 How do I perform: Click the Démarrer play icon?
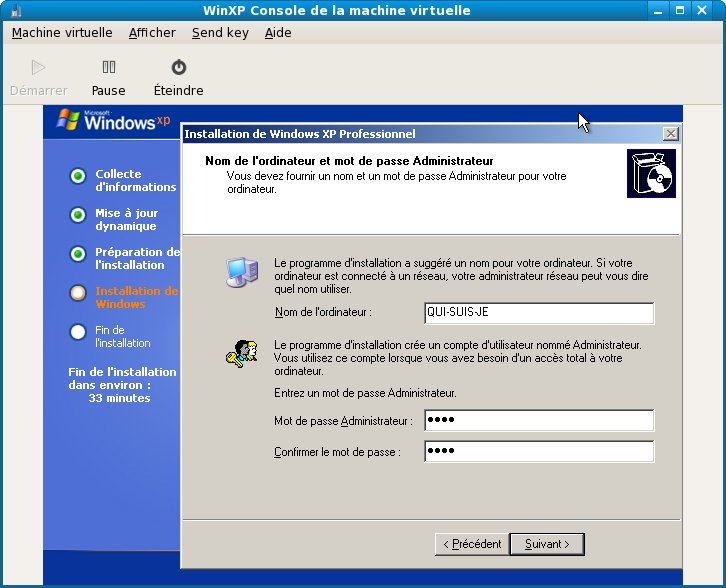38,68
